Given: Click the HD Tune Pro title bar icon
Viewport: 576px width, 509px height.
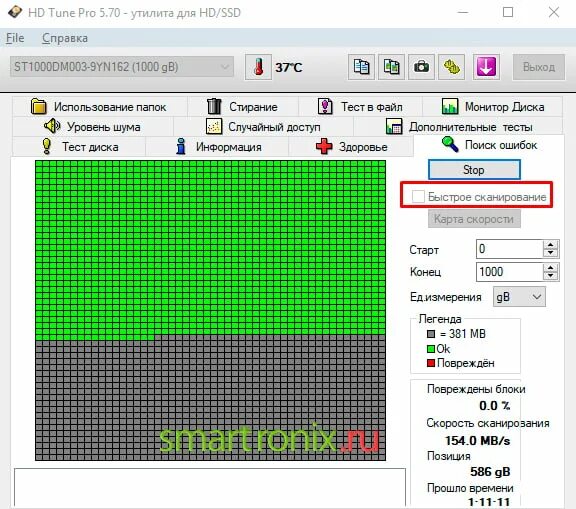Looking at the screenshot, I should coord(15,12).
